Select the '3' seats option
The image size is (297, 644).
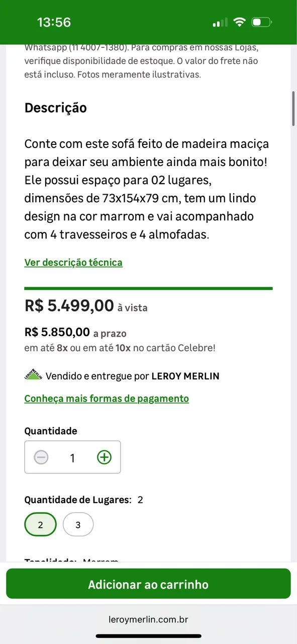[78, 524]
